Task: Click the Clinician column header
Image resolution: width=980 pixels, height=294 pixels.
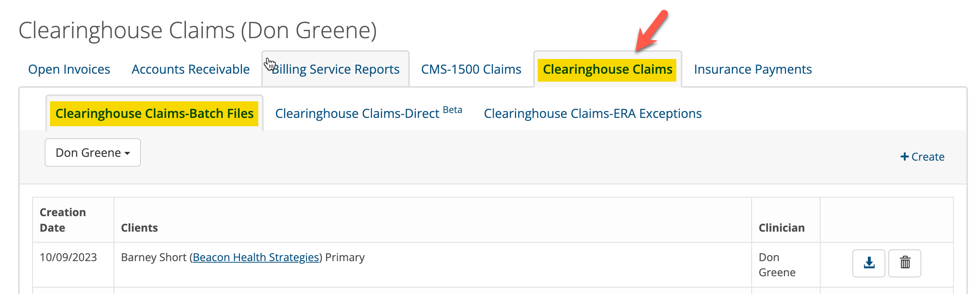Action: click(x=782, y=227)
